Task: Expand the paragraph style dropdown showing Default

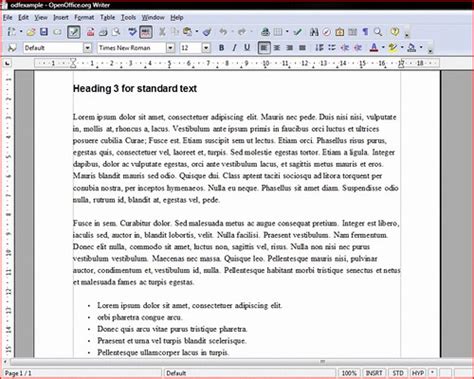Action: 87,48
